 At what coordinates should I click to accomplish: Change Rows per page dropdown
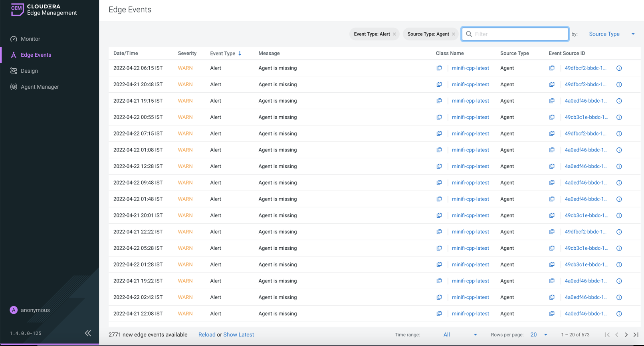point(539,335)
